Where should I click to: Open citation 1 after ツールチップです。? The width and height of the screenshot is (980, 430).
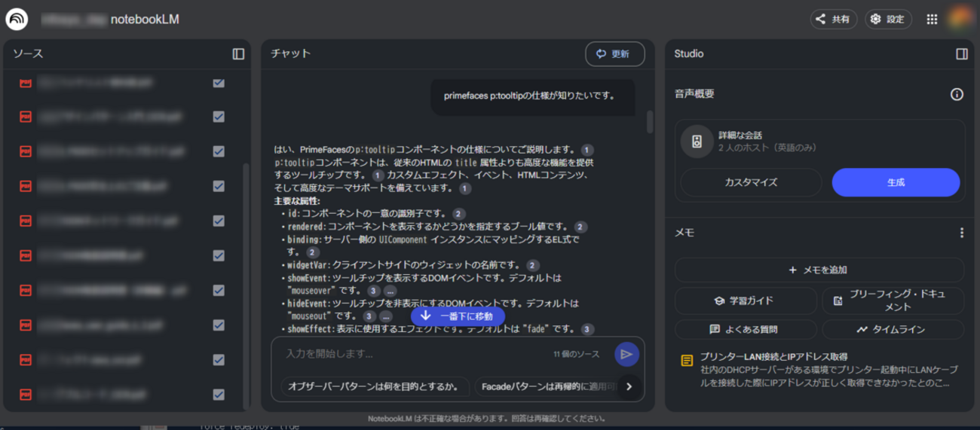[378, 175]
